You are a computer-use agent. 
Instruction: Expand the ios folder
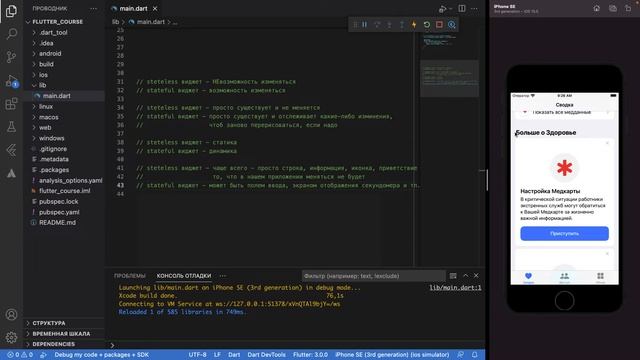(x=43, y=75)
